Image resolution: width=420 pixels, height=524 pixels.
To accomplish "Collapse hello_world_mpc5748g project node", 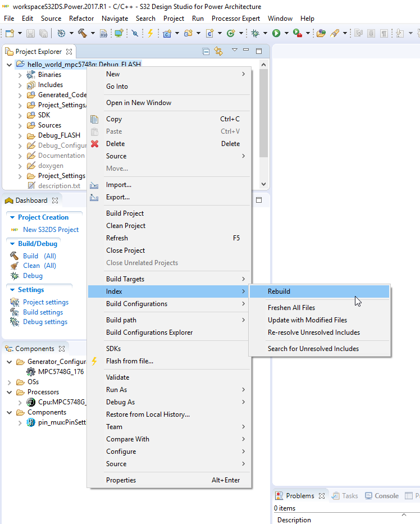I will [x=10, y=65].
